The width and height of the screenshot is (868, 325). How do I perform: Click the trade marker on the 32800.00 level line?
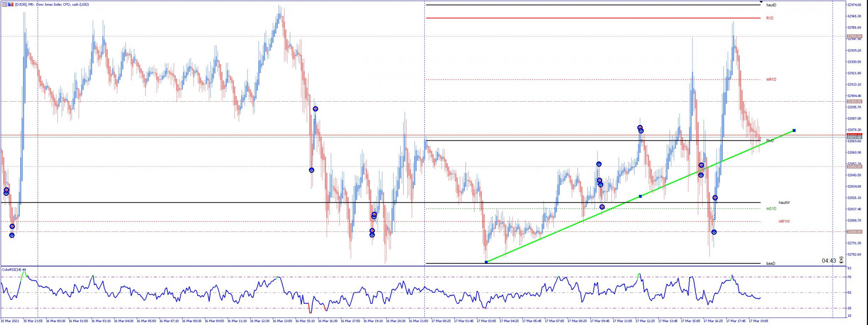[x=714, y=232]
